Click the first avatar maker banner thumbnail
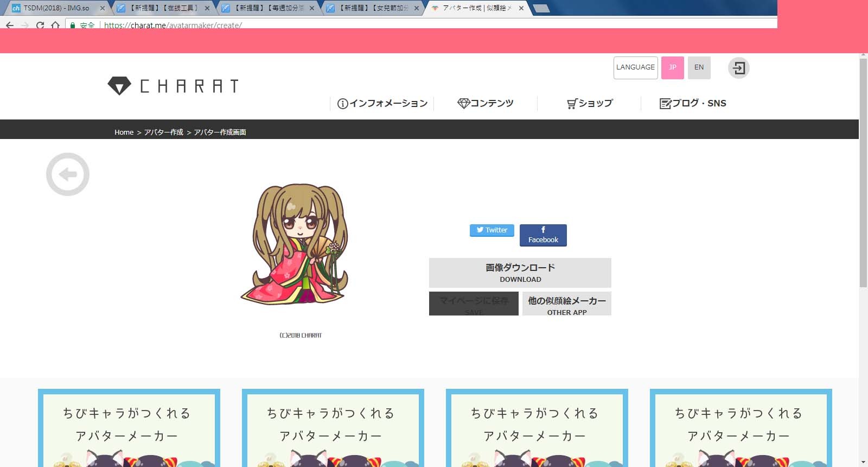The height and width of the screenshot is (467, 868). (129, 428)
